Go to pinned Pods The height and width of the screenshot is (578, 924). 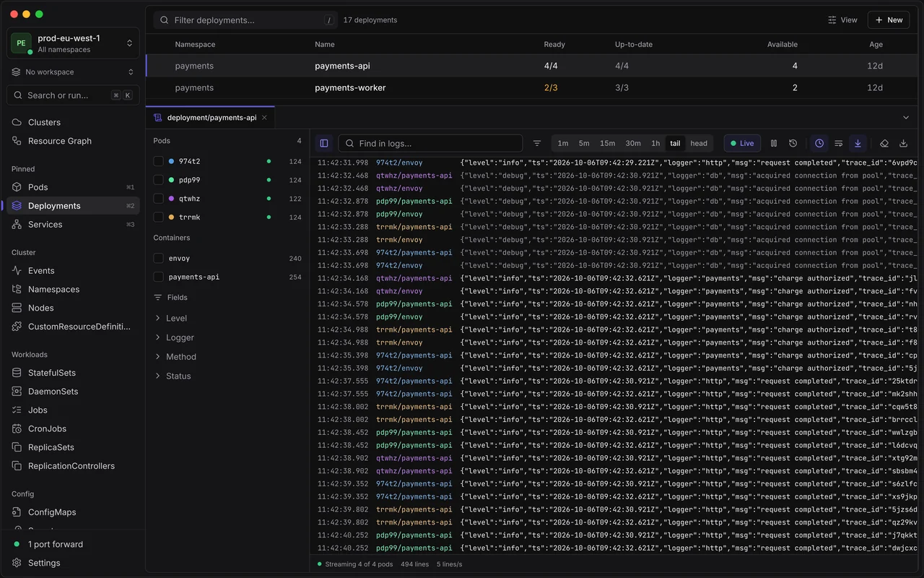tap(73, 187)
